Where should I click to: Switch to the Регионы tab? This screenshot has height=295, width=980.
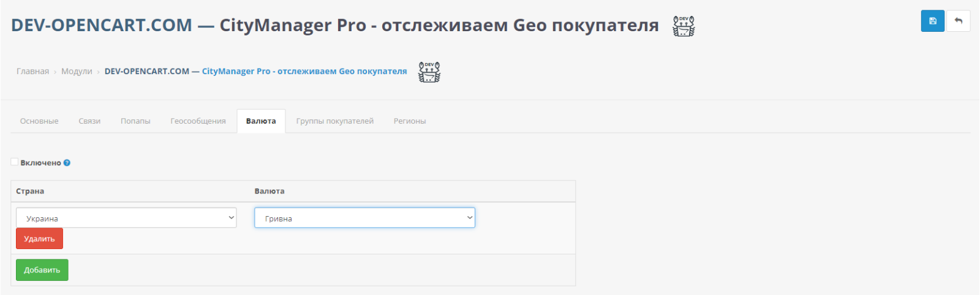pos(410,121)
